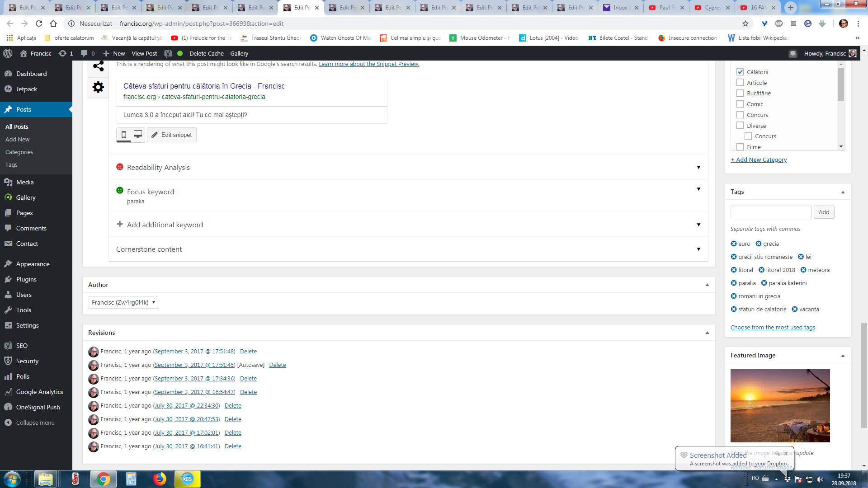
Task: Bookmark page with the star icon
Action: [x=745, y=23]
